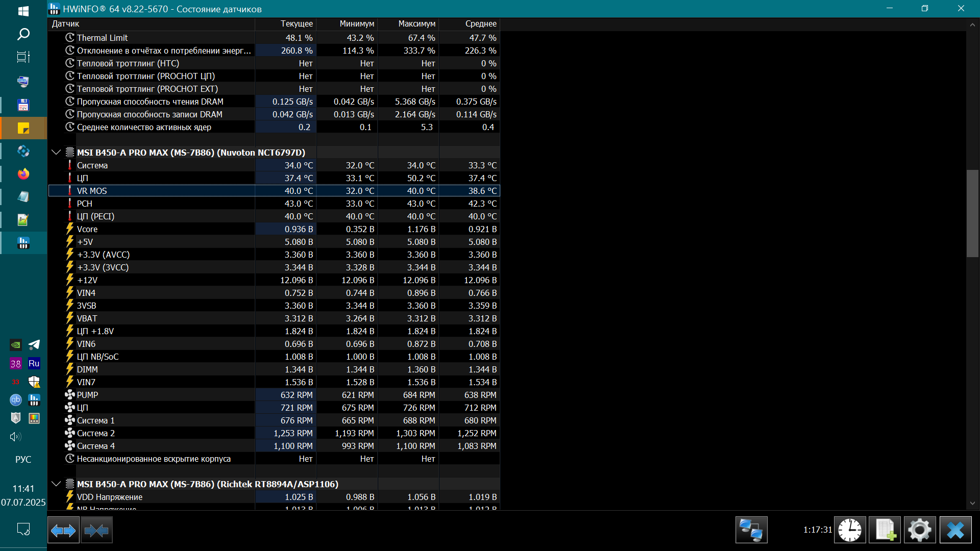
Task: Open the remote monitoring network icon
Action: click(x=751, y=530)
